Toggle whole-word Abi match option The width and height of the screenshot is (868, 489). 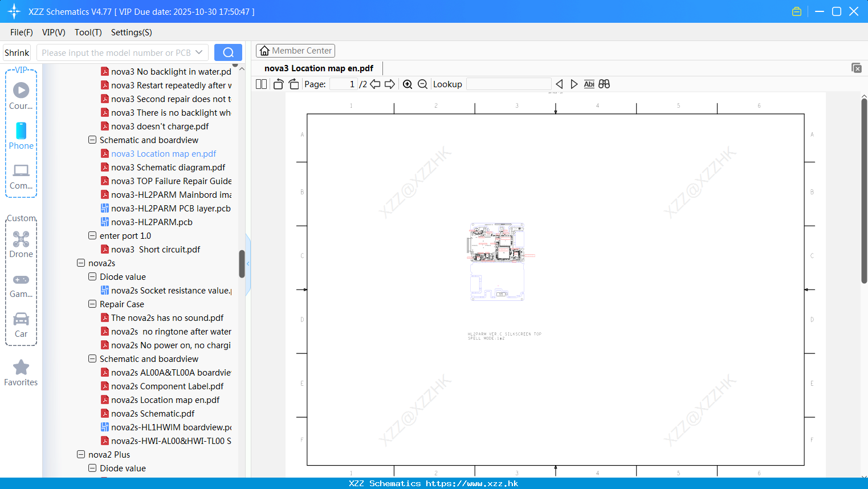coord(589,84)
